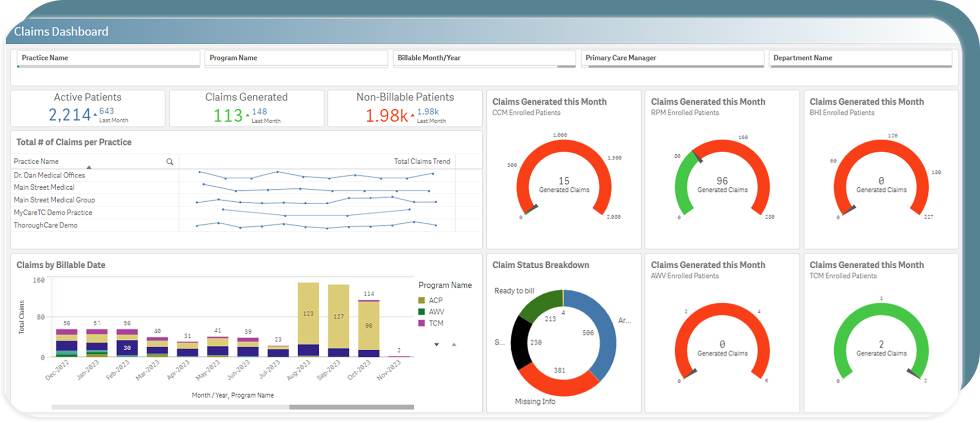Select the ThoroughCare Demo practice row
The width and height of the screenshot is (980, 423).
(46, 225)
